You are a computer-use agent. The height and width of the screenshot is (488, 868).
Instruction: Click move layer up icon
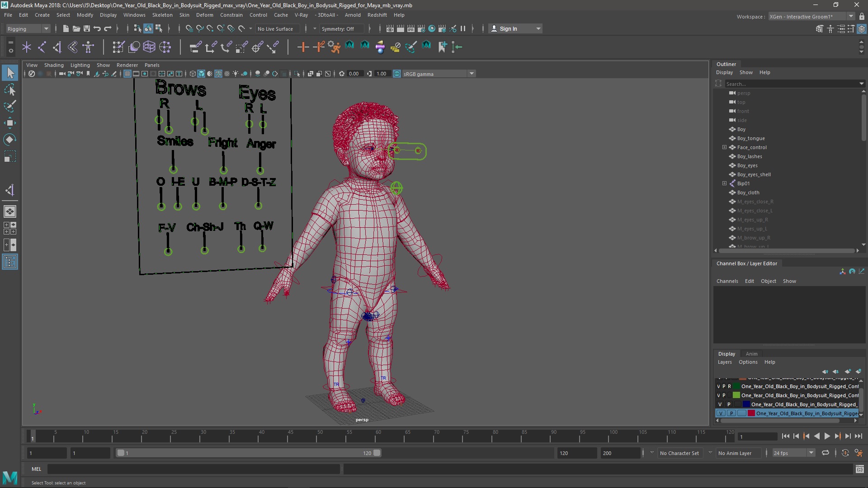tap(826, 371)
